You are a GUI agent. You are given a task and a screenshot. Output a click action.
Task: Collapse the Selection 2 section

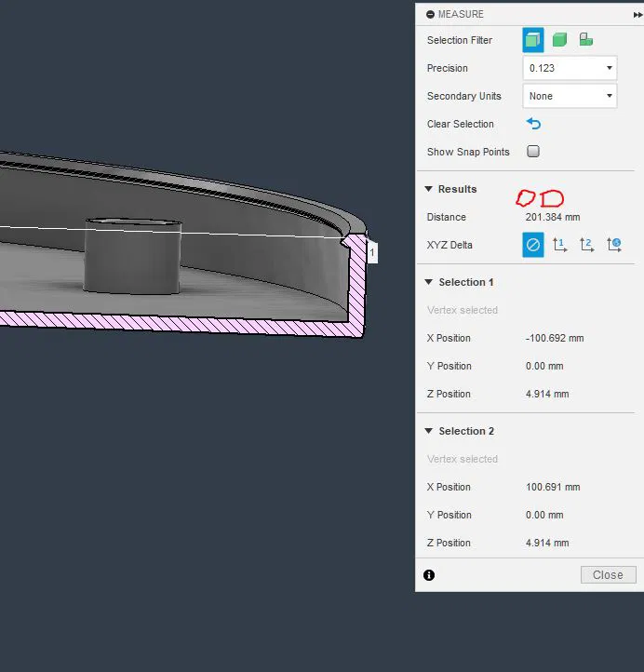point(428,431)
